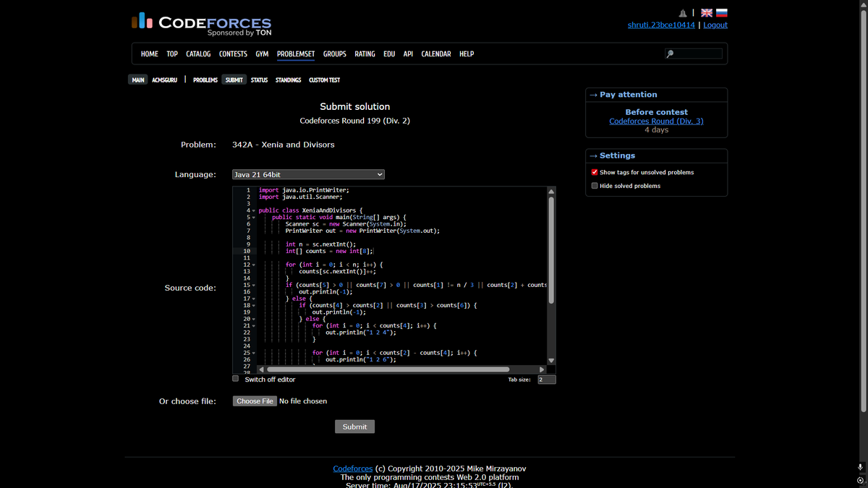Click Choose File button
The width and height of the screenshot is (868, 488).
pyautogui.click(x=255, y=401)
